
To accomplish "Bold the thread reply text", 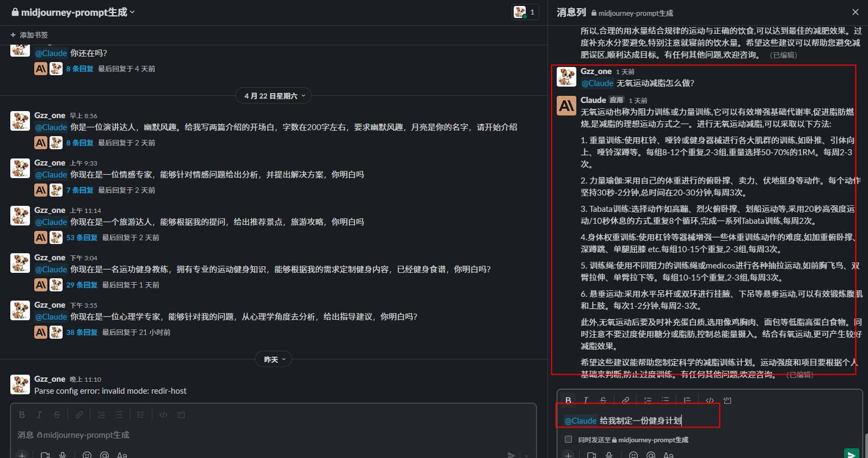I will (x=568, y=400).
